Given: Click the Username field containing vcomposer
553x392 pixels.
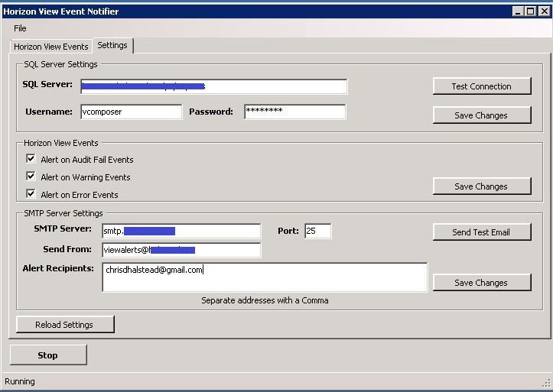Looking at the screenshot, I should [x=131, y=112].
